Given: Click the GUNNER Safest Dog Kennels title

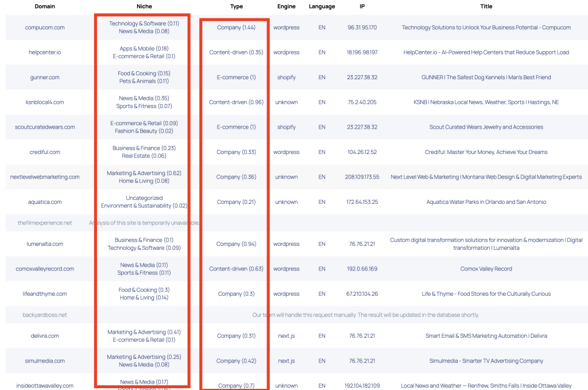Looking at the screenshot, I should click(x=486, y=77).
